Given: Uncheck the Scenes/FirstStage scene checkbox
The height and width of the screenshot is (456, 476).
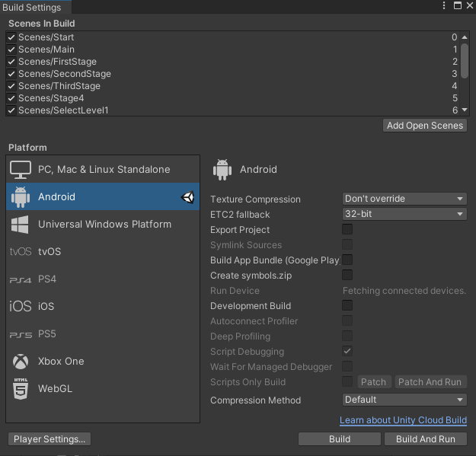Looking at the screenshot, I should coord(11,62).
